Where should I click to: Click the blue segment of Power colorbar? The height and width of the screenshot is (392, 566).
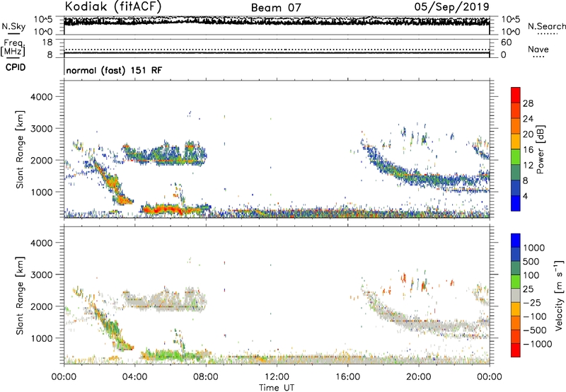[516, 203]
